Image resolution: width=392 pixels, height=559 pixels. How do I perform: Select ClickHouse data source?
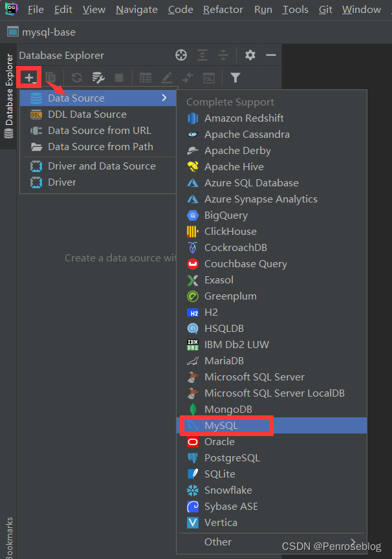(x=272, y=232)
